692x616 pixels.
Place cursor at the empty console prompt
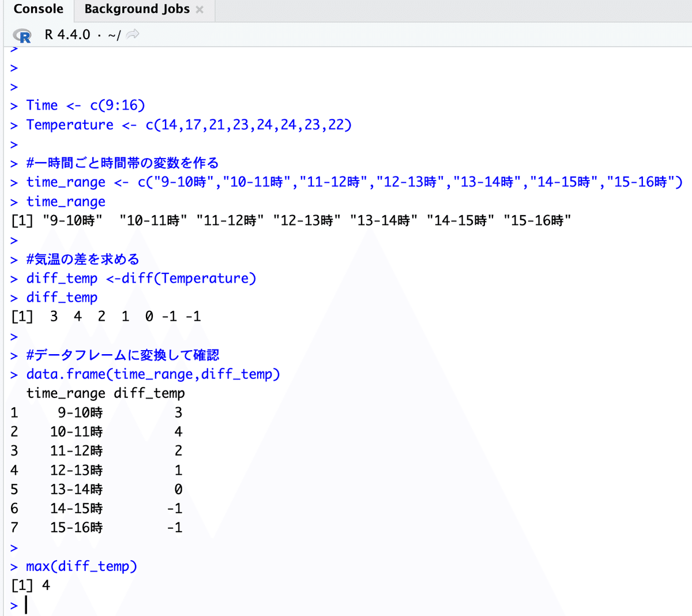[x=27, y=606]
